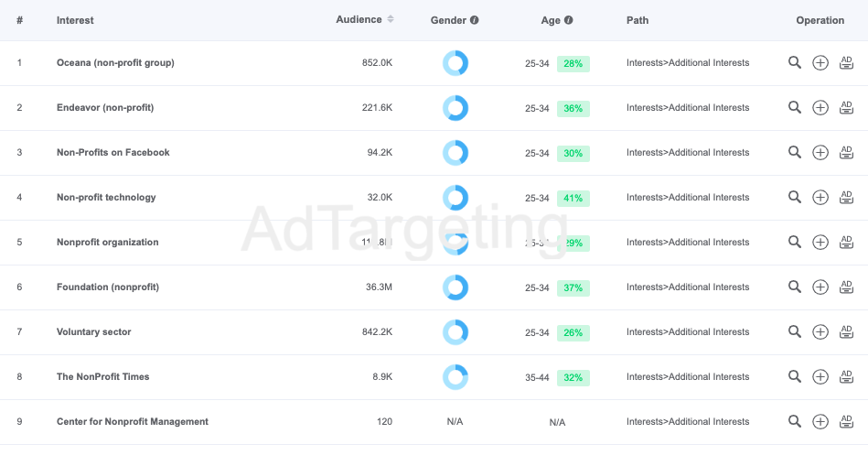Click magnifier for Nonprofit organization row
The width and height of the screenshot is (868, 466).
pos(795,242)
